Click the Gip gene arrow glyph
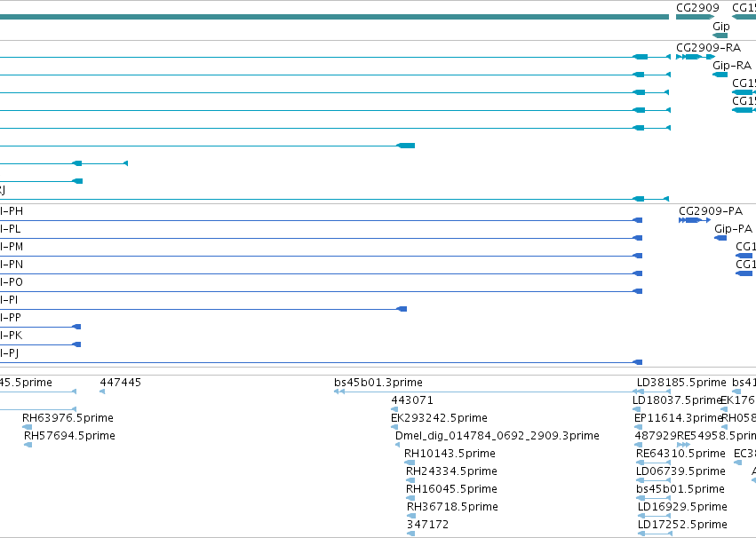Image resolution: width=756 pixels, height=538 pixels. (720, 36)
